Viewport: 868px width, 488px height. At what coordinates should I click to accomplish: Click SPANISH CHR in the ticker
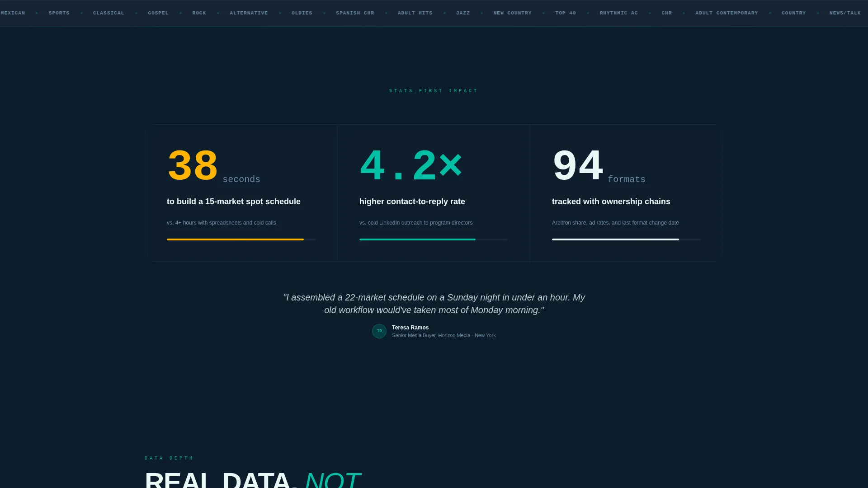355,13
